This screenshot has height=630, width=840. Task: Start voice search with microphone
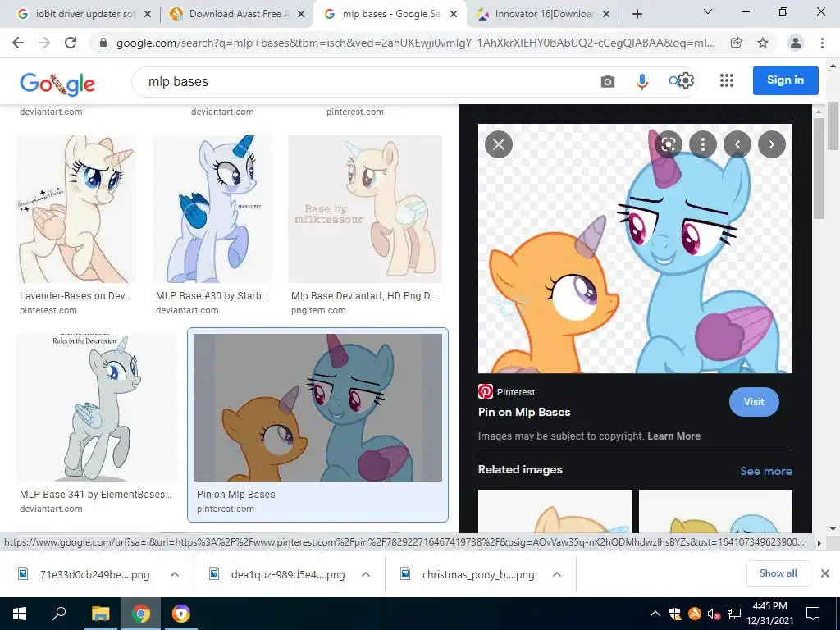[641, 81]
